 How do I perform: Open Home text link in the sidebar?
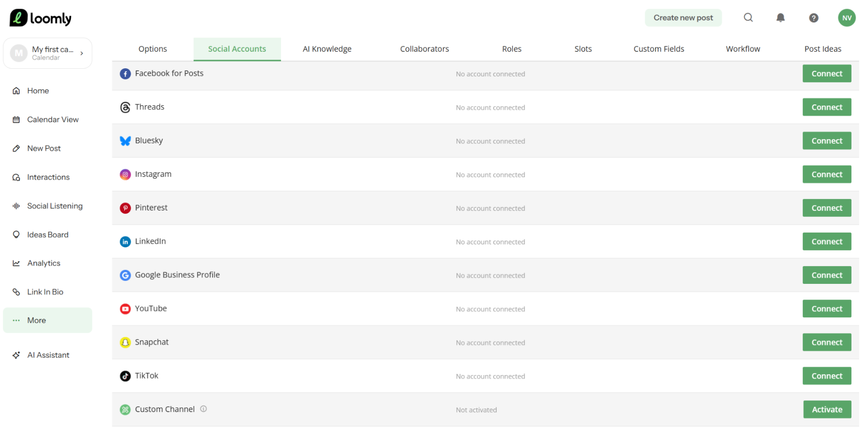click(x=38, y=91)
